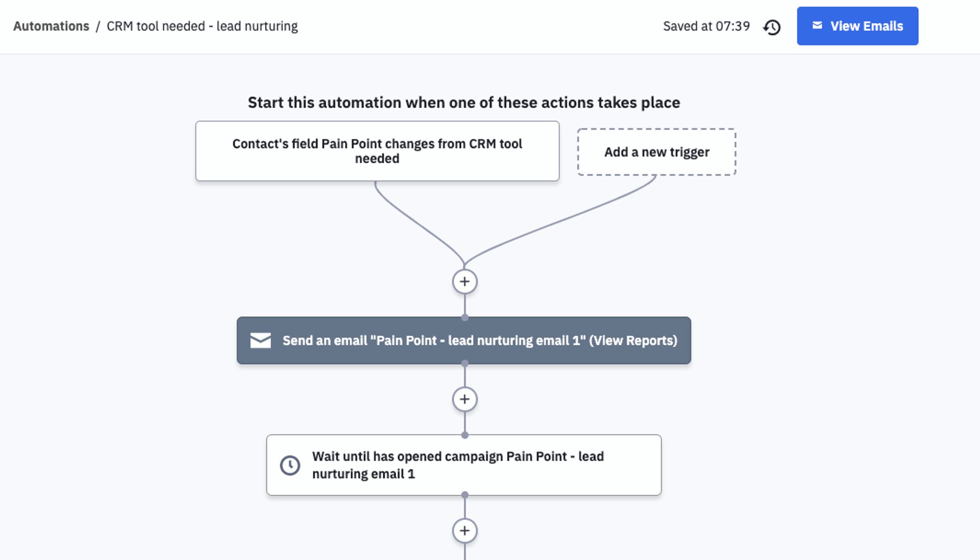Add step via plus below Wait condition
Image resolution: width=980 pixels, height=560 pixels.
point(464,530)
